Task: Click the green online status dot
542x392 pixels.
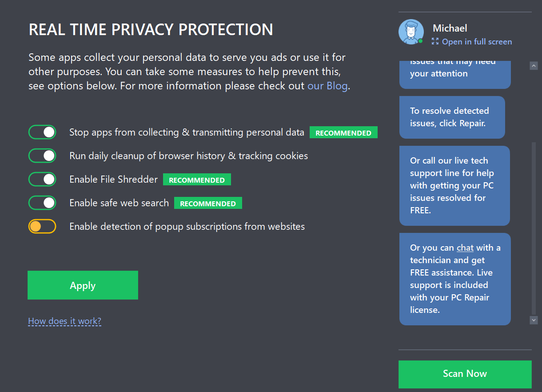Action: coord(420,41)
